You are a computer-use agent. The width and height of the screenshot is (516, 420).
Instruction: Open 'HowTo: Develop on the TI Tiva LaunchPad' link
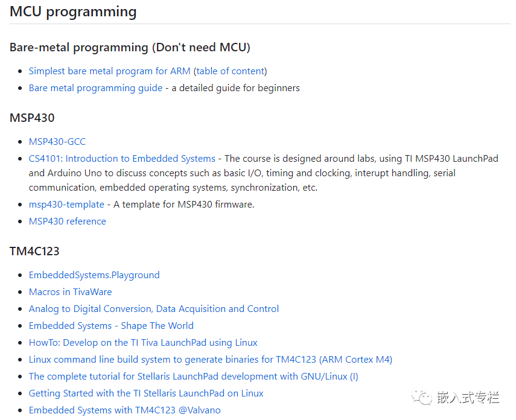coord(143,343)
